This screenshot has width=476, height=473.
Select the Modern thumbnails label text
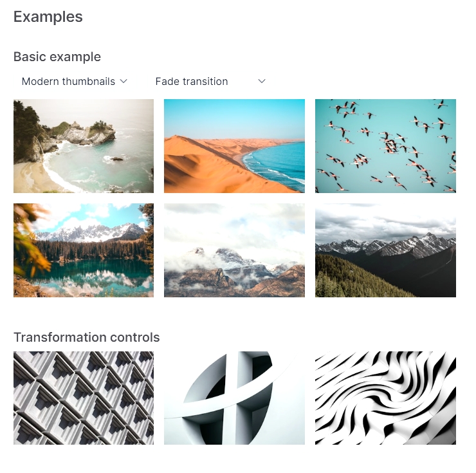[68, 82]
